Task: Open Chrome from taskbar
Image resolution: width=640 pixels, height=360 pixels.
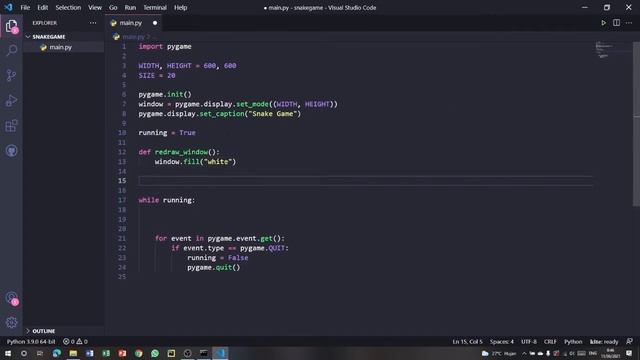Action: click(x=138, y=353)
